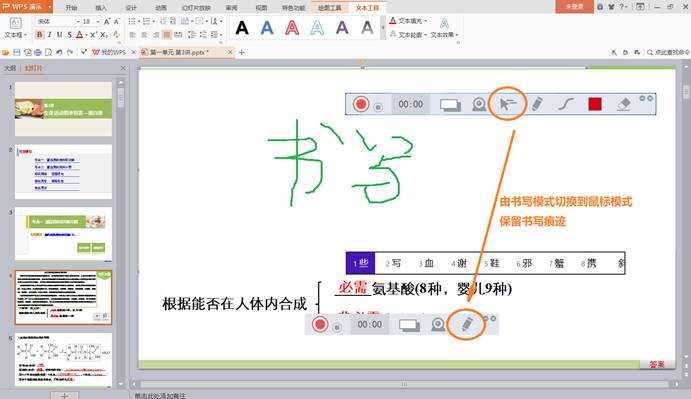The image size is (691, 399).
Task: Pick the eraser tool in recording toolbar
Action: [x=624, y=104]
